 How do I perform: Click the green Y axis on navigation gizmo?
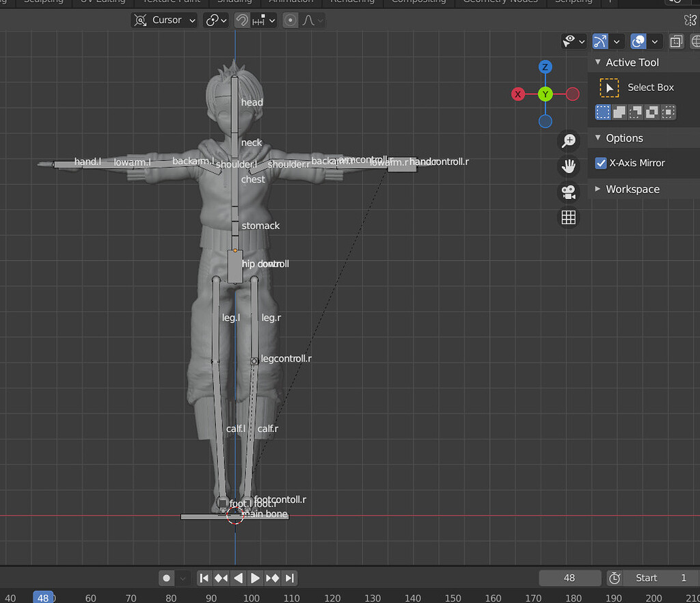click(x=545, y=94)
